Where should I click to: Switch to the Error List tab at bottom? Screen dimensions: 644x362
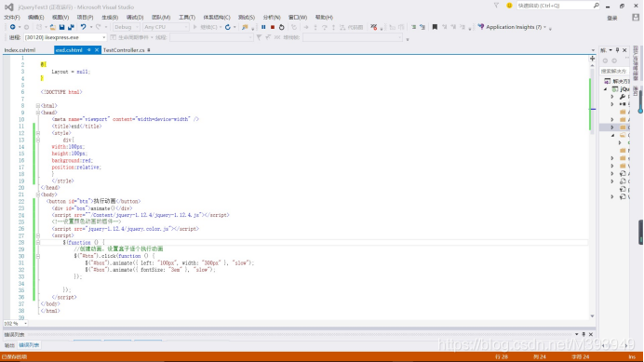click(x=29, y=345)
